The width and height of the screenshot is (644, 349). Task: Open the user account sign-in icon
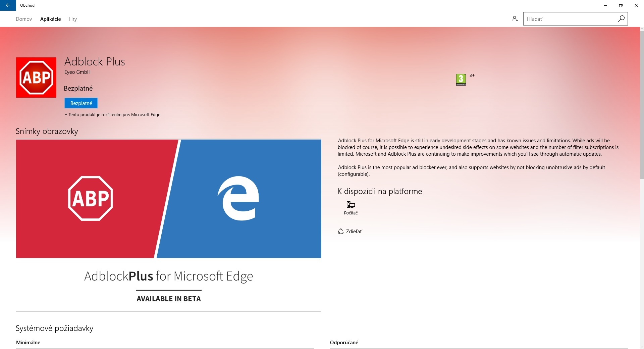tap(515, 19)
